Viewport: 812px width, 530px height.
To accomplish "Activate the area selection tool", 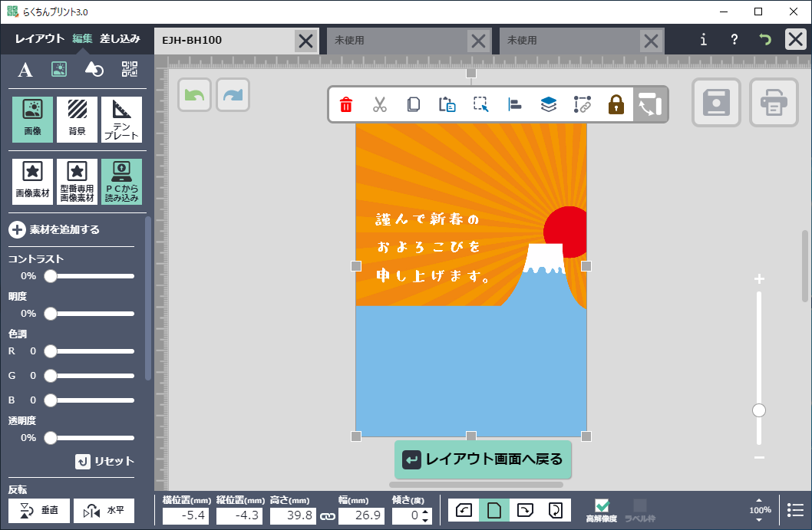I will [x=480, y=104].
